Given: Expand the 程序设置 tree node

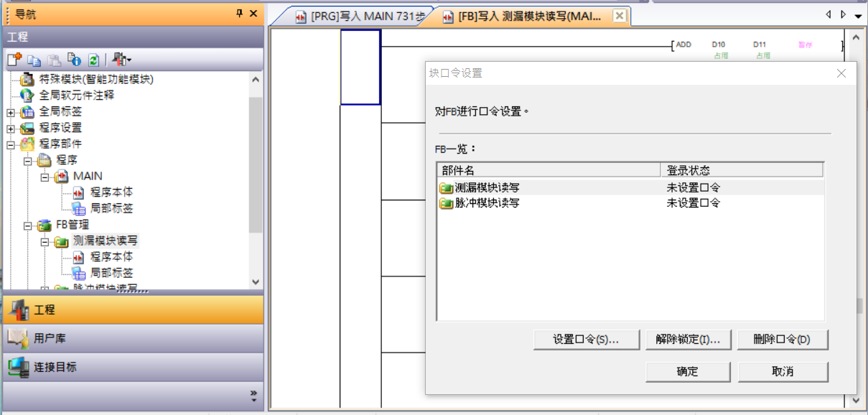Looking at the screenshot, I should (x=11, y=129).
